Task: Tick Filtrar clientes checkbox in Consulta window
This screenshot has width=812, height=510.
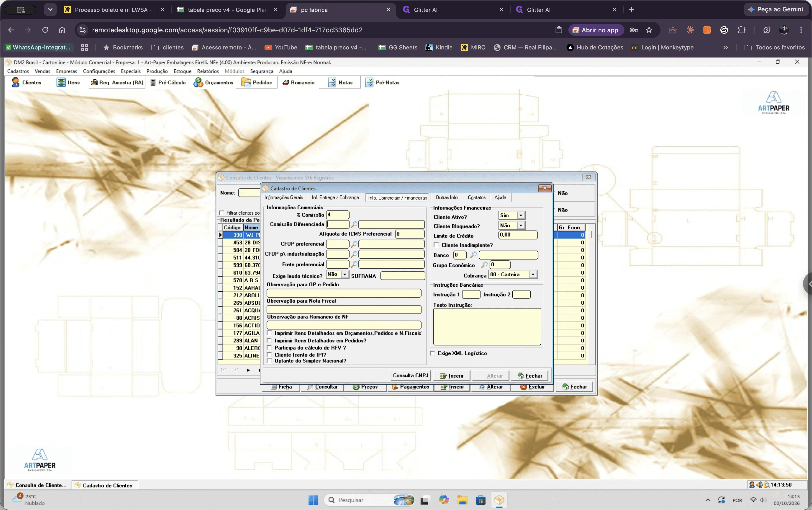Action: tap(221, 213)
